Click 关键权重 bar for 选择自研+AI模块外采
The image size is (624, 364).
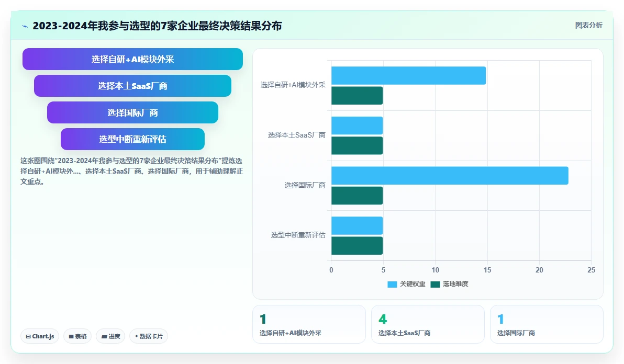408,75
